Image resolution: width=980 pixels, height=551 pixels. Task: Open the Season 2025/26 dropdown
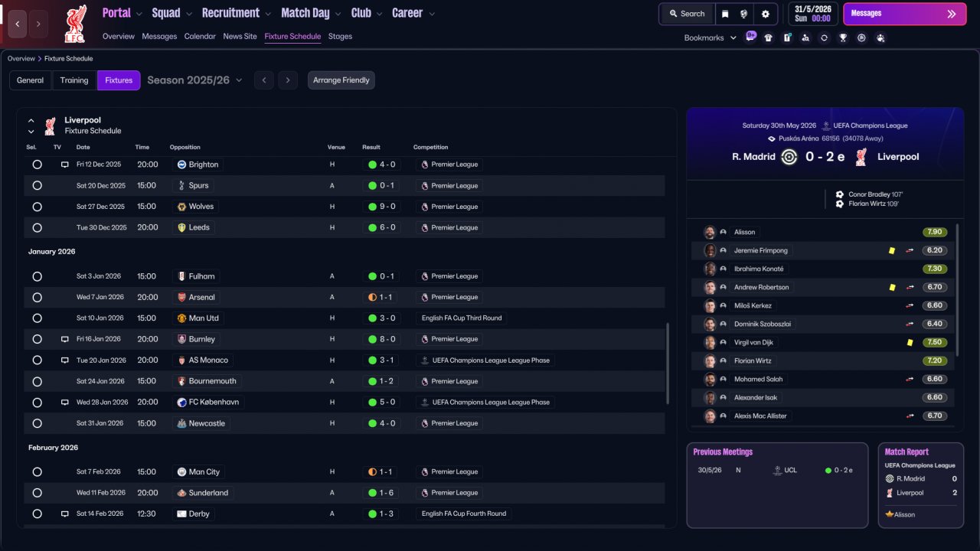click(x=194, y=80)
